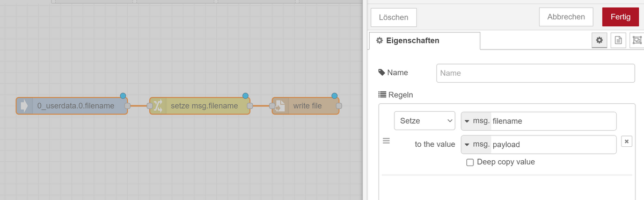Screen dimensions: 644x200
Task: Click the Name input field
Action: coord(536,73)
